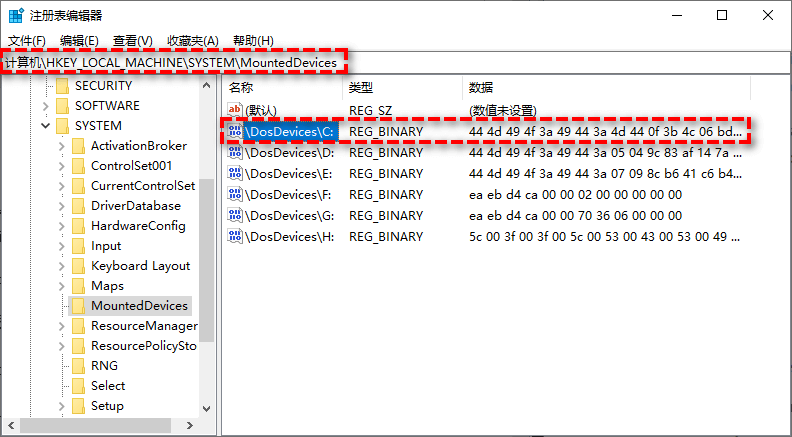Click the RNG folder icon
The image size is (792, 437).
(78, 366)
